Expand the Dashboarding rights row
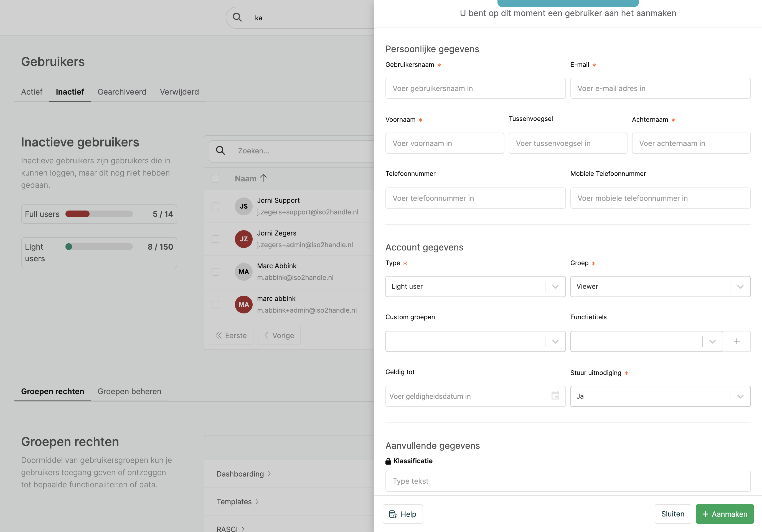Screen dimensions: 762x532 [244, 474]
